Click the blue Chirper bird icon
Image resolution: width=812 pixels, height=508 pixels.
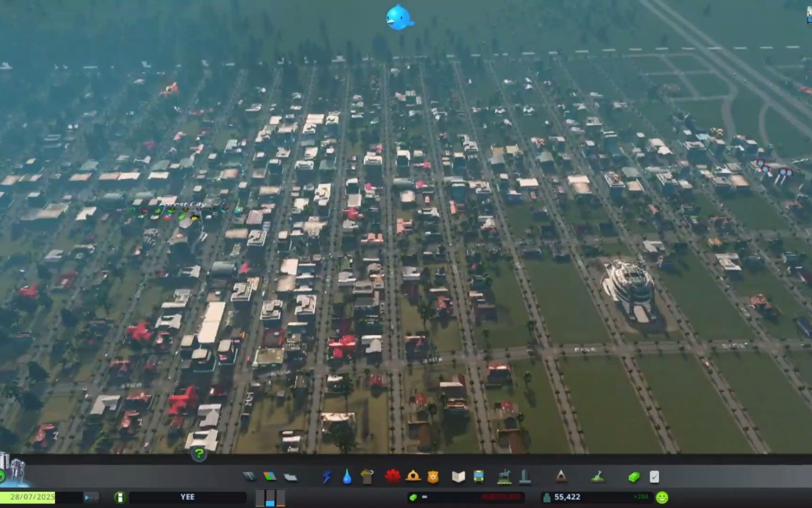(x=399, y=17)
